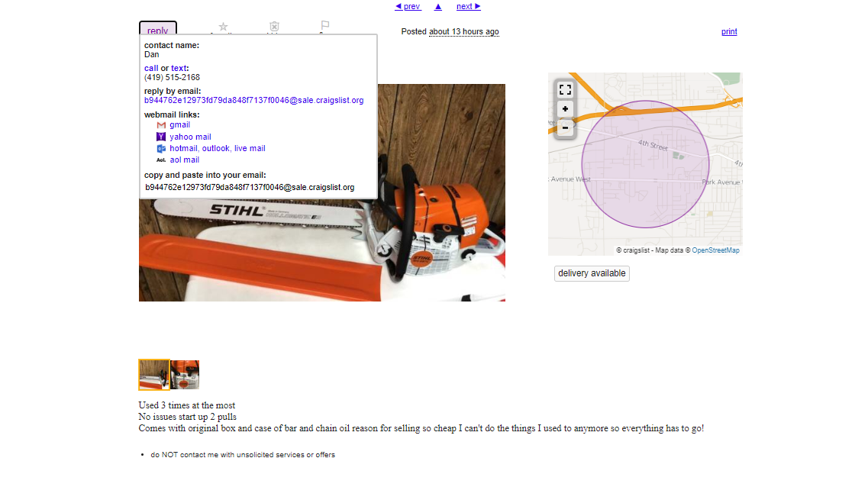This screenshot has width=868, height=487.
Task: Open the print link
Action: click(x=729, y=31)
